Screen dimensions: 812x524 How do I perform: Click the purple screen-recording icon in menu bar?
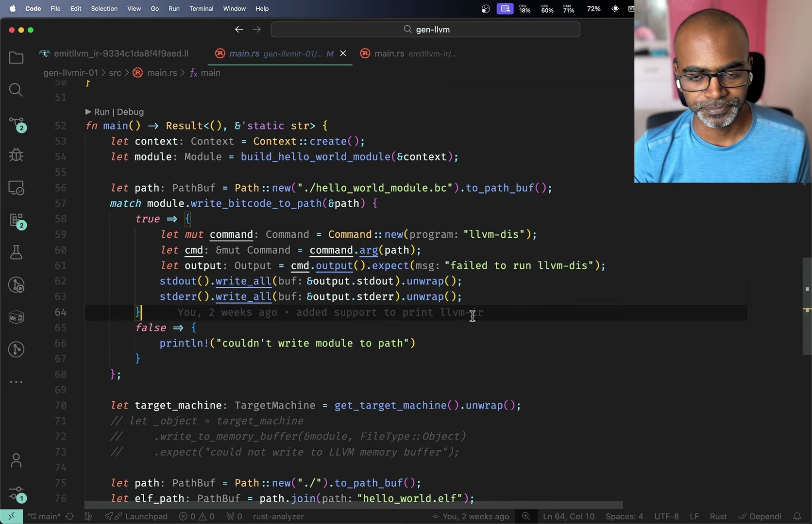[x=505, y=9]
